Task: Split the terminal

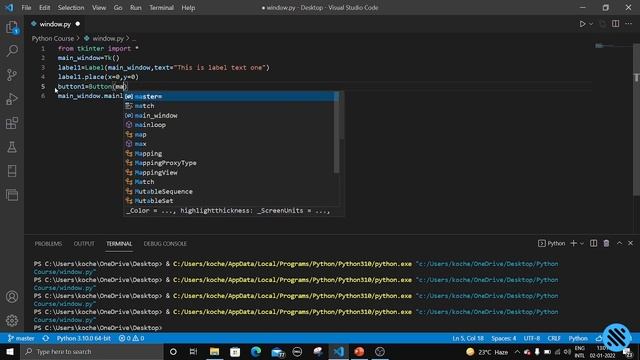Action: [x=593, y=243]
